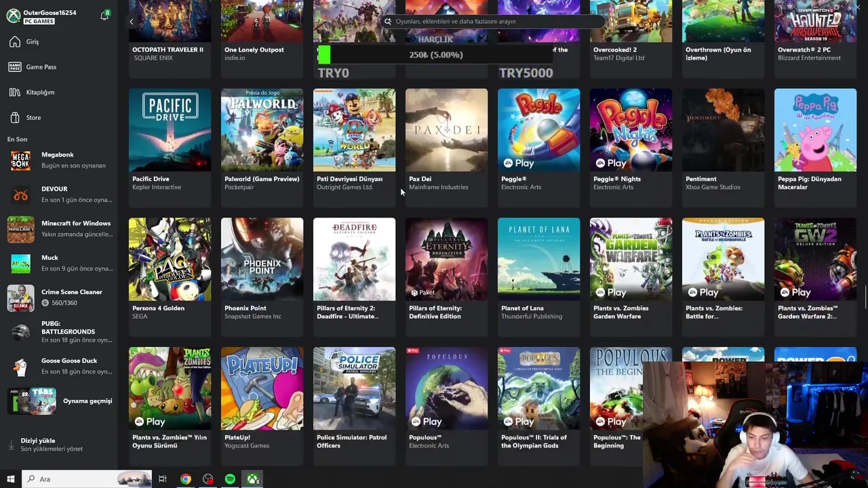868x488 pixels.
Task: Open Plants vs. Zombies: Battle for tile
Action: (x=723, y=277)
